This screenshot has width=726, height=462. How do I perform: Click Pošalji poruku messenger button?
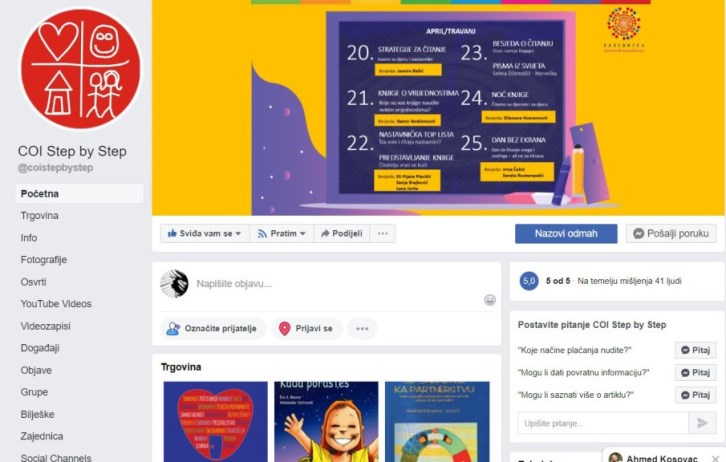[671, 233]
